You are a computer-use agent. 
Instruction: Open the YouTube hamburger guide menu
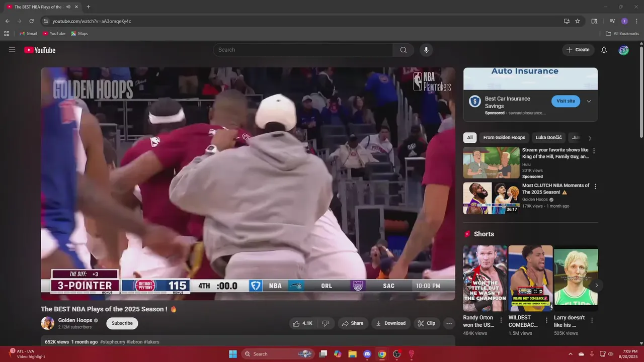click(x=12, y=50)
